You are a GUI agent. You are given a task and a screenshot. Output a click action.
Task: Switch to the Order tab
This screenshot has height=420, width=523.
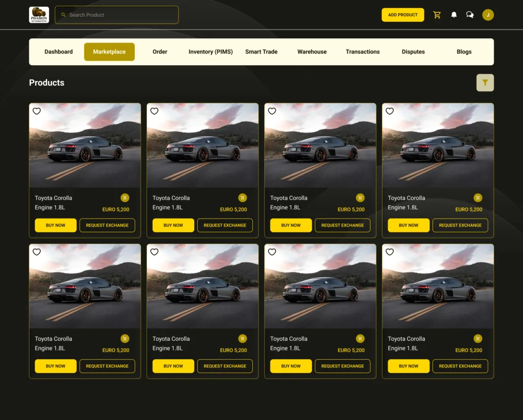160,52
